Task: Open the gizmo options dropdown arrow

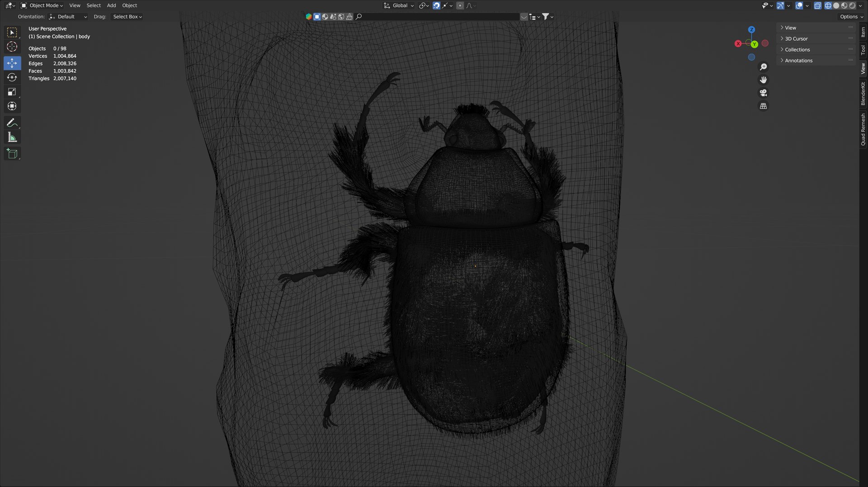Action: pyautogui.click(x=788, y=5)
